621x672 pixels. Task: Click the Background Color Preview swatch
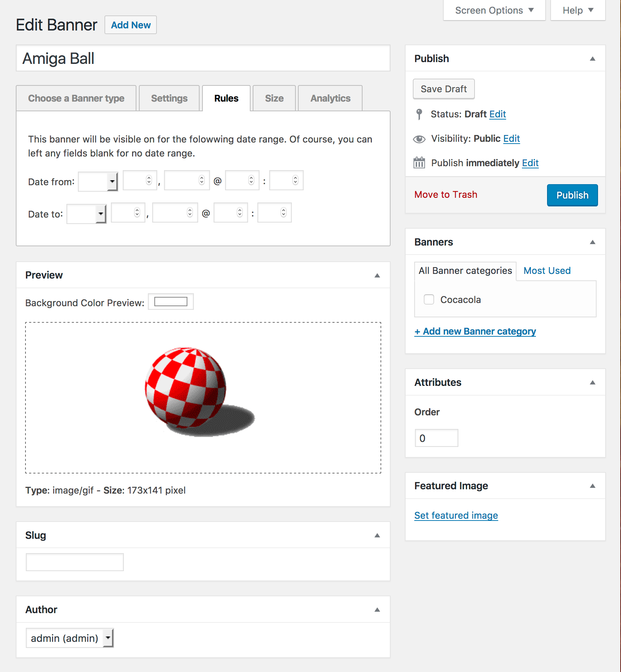pyautogui.click(x=171, y=302)
